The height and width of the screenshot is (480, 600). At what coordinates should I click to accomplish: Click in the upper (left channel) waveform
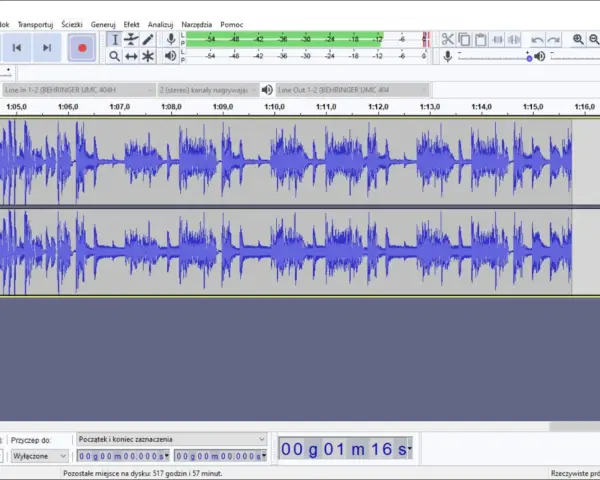285,162
